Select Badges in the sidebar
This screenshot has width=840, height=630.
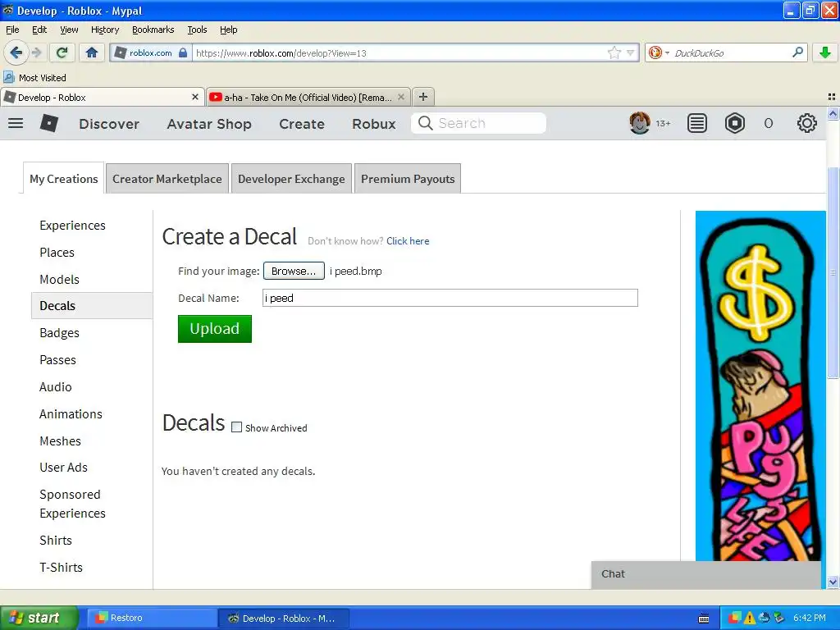(59, 333)
